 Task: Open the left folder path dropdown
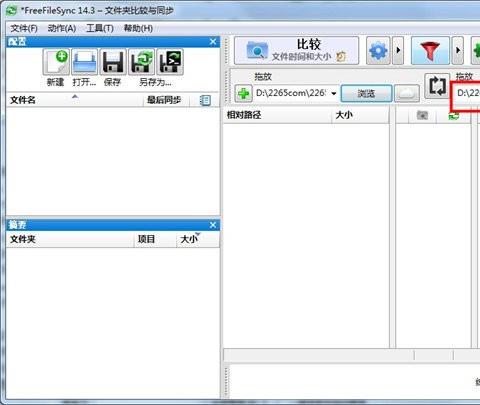point(334,93)
